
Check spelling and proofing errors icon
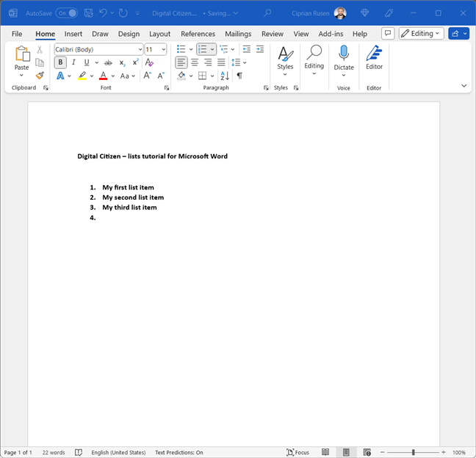pyautogui.click(x=79, y=452)
